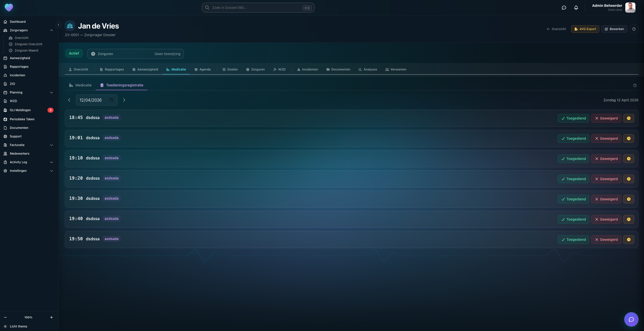Click clock icon on 18:45 medication row
Screen dimensions: 644x331
click(629, 118)
